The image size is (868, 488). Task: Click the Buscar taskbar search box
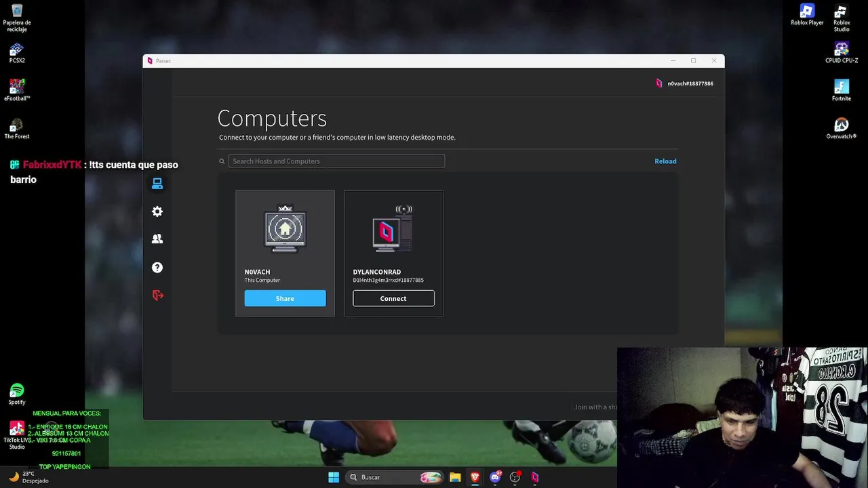pyautogui.click(x=395, y=477)
